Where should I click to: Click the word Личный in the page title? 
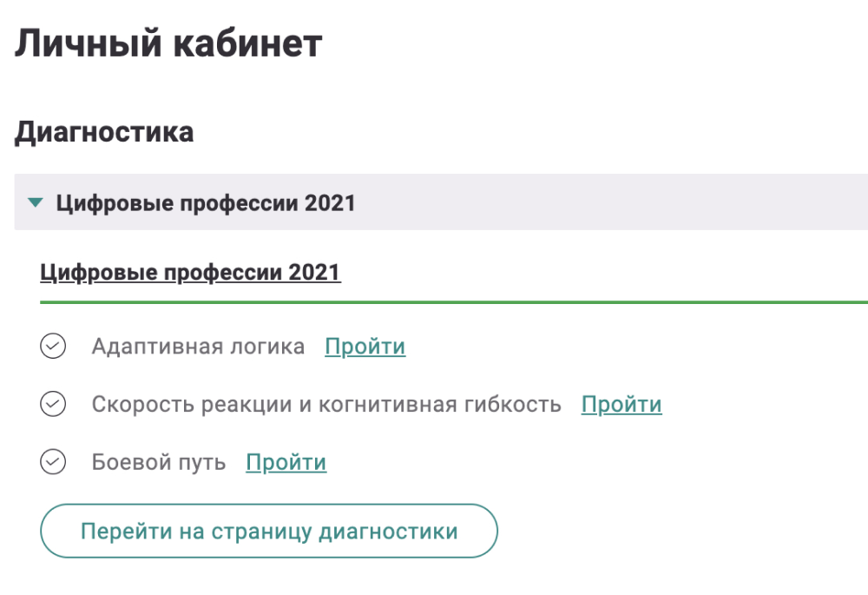(x=76, y=43)
